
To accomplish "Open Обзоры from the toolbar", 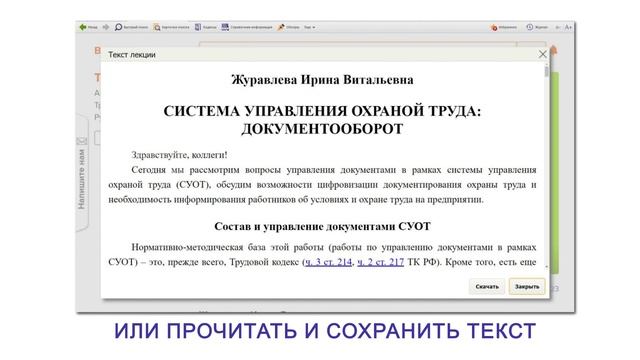I will 289,27.
